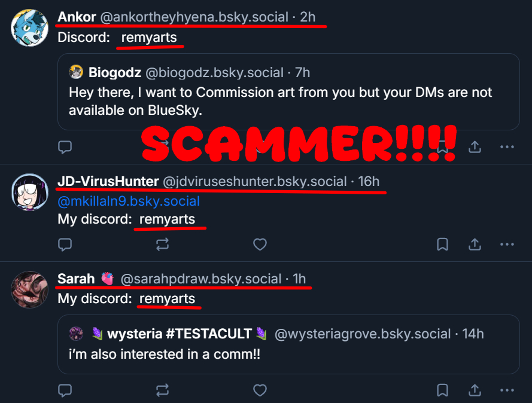The width and height of the screenshot is (532, 403).
Task: Open more options on Sarah's post
Action: (x=507, y=390)
